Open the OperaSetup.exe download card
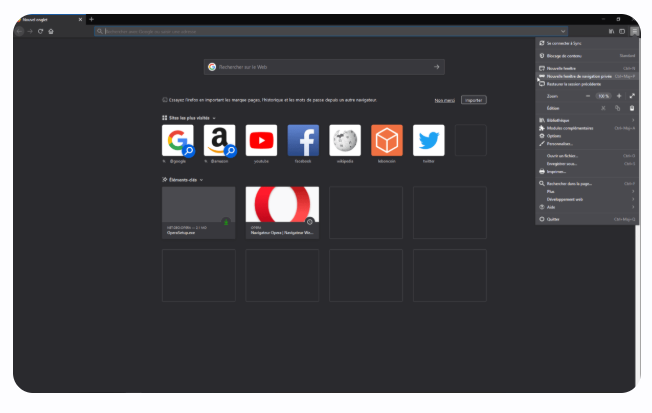 click(x=199, y=213)
